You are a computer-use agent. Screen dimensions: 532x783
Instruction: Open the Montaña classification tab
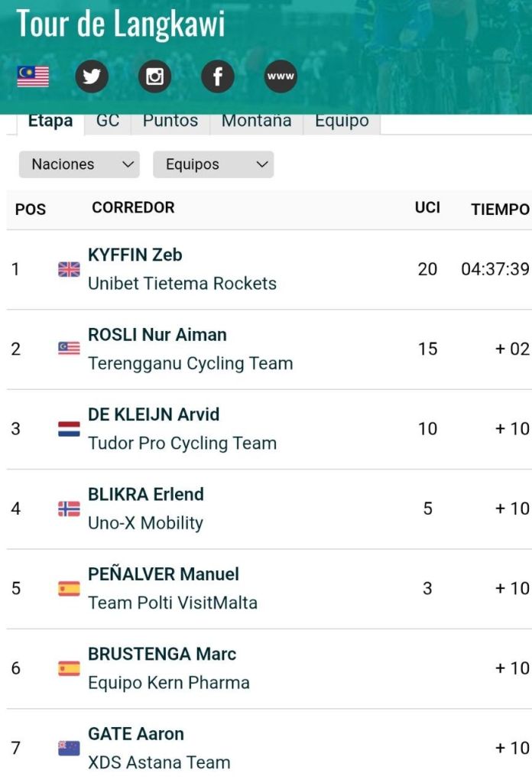(x=256, y=122)
